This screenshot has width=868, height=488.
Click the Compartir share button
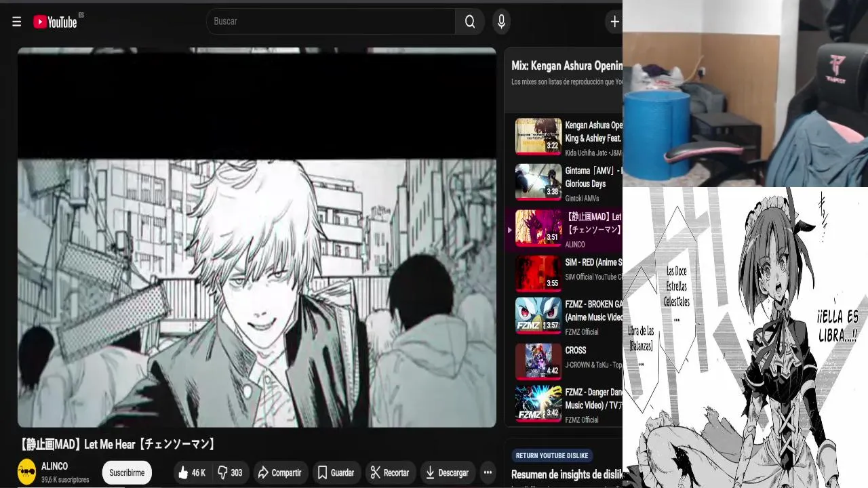point(280,472)
